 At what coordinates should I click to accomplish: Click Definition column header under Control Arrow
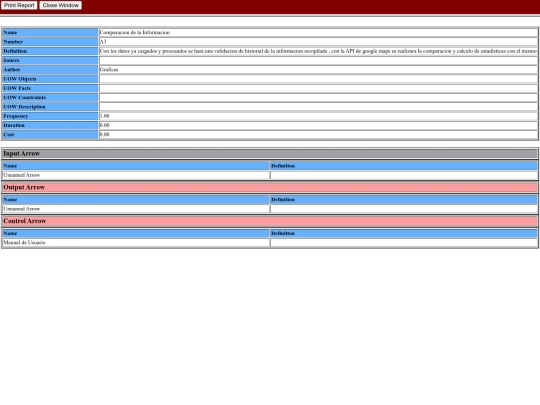click(x=404, y=233)
